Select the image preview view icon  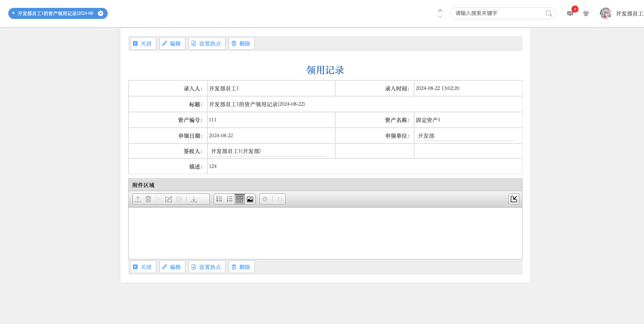point(250,199)
